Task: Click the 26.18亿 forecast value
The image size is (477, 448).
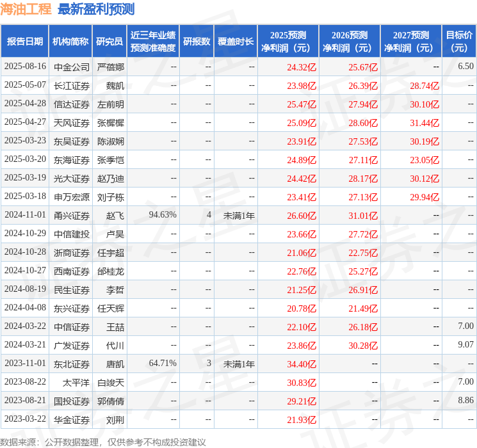Action: [x=363, y=327]
